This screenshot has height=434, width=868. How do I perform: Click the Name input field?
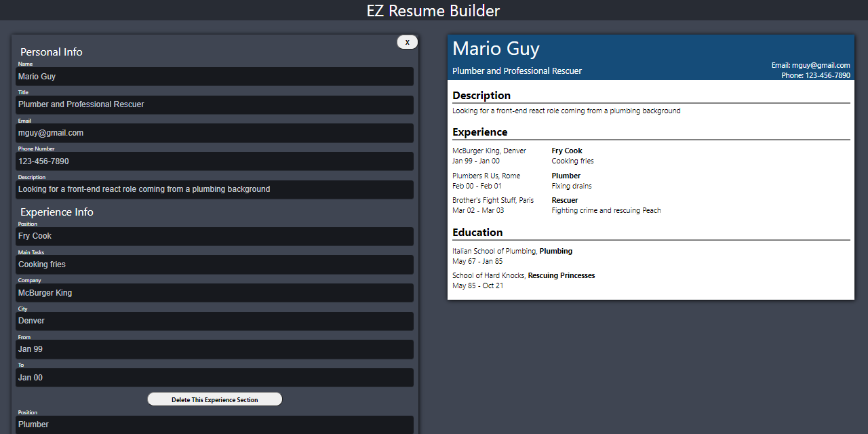point(214,77)
